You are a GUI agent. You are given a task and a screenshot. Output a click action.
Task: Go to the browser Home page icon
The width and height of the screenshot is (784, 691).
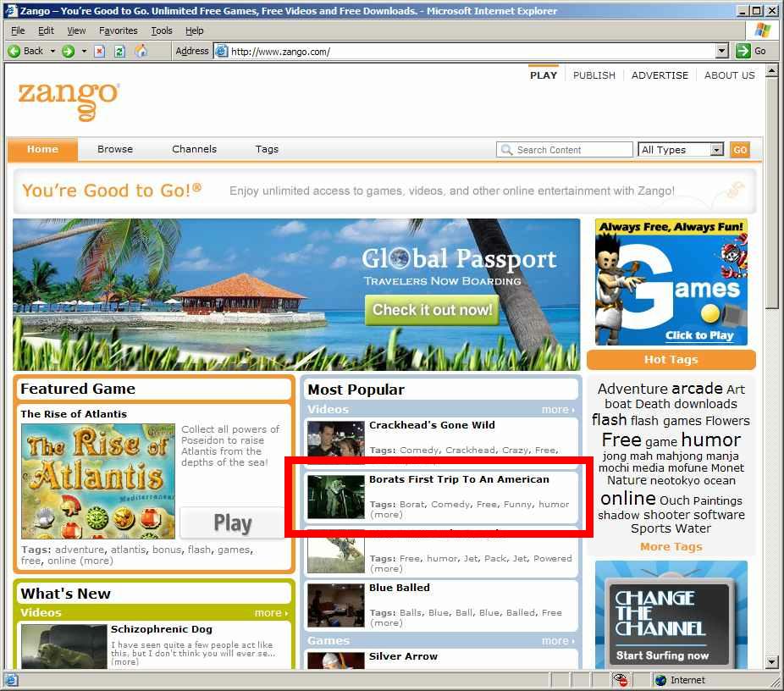pyautogui.click(x=141, y=51)
